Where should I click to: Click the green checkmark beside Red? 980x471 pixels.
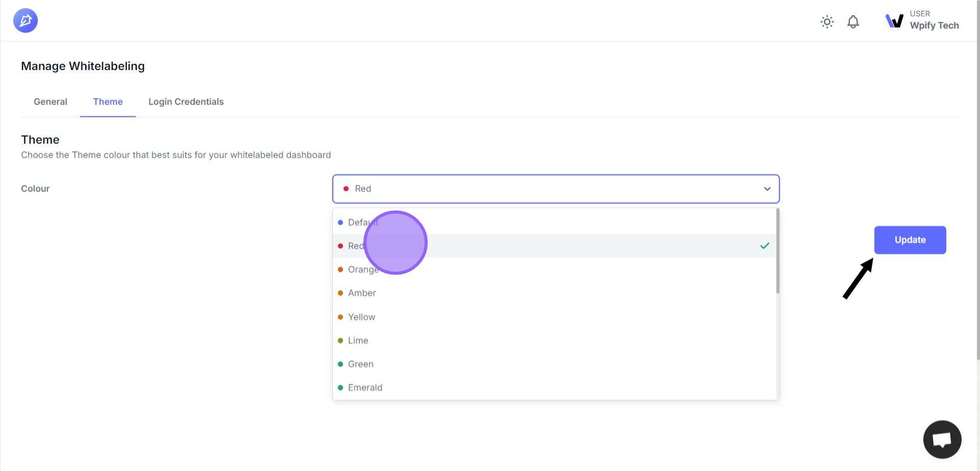[764, 246]
